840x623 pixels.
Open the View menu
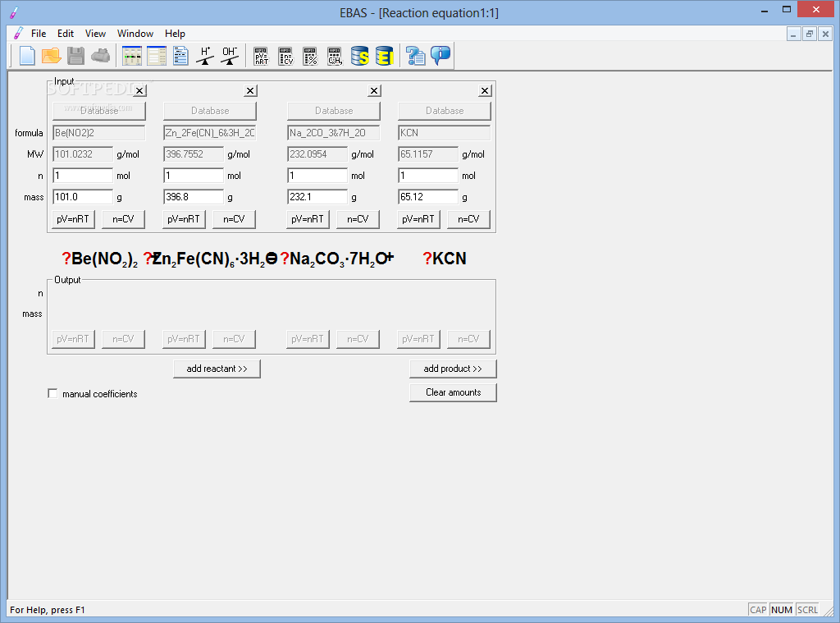coord(95,33)
